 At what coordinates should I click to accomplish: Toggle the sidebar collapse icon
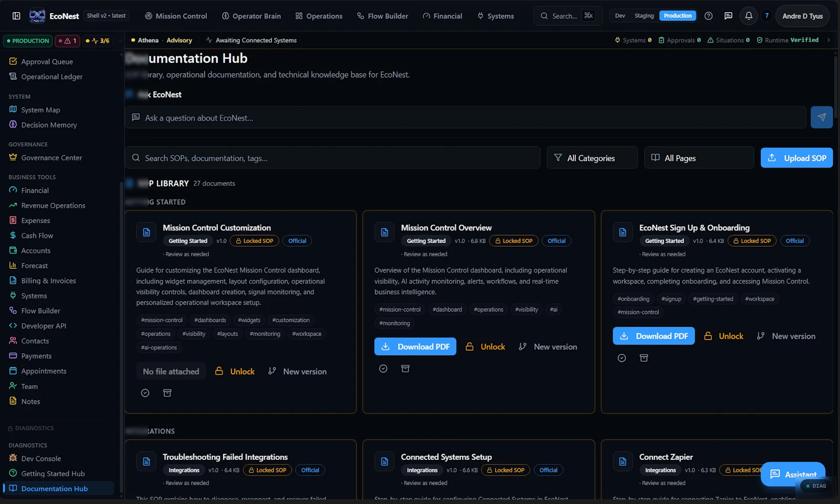coord(16,16)
